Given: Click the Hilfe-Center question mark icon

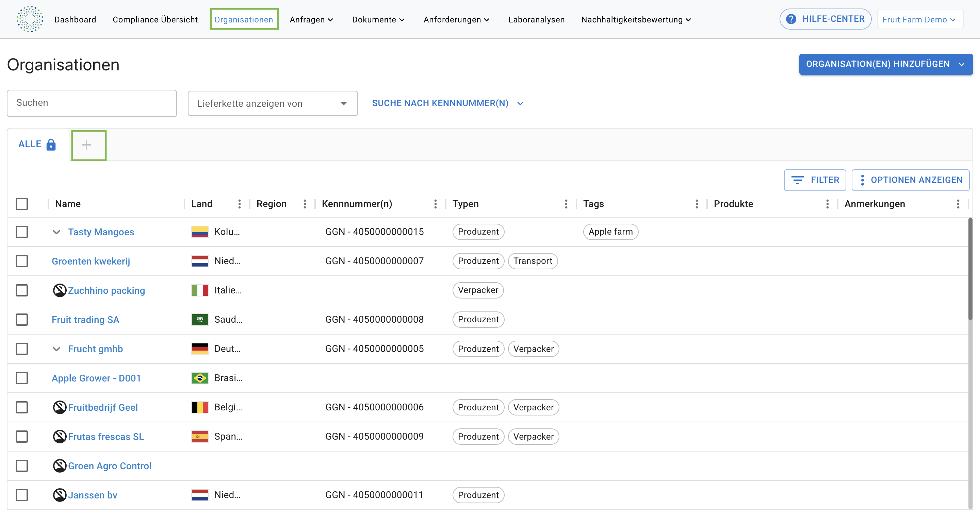Looking at the screenshot, I should (791, 19).
